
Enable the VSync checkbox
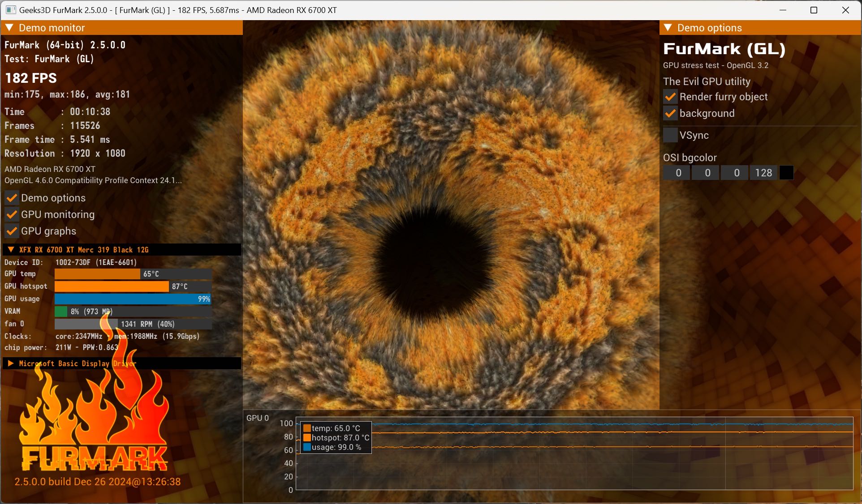point(670,135)
